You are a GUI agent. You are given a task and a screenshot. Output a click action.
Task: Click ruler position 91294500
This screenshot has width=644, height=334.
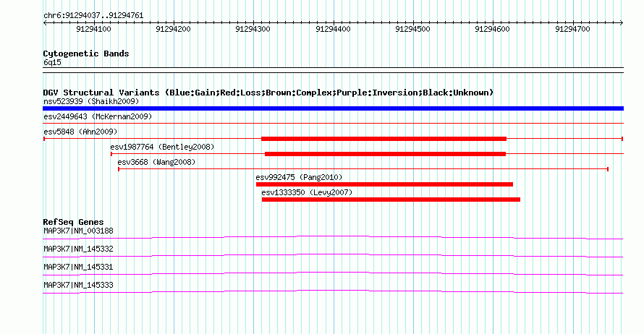[x=412, y=29]
